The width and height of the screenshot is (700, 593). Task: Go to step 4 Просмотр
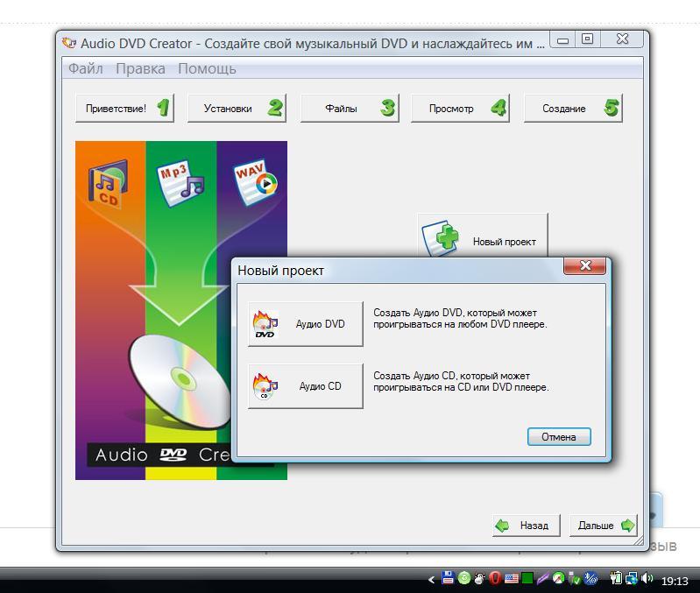(460, 108)
